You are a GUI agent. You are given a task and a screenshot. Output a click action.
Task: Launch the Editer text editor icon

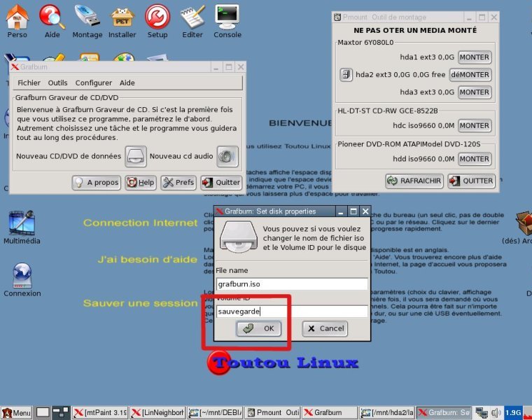tap(192, 17)
